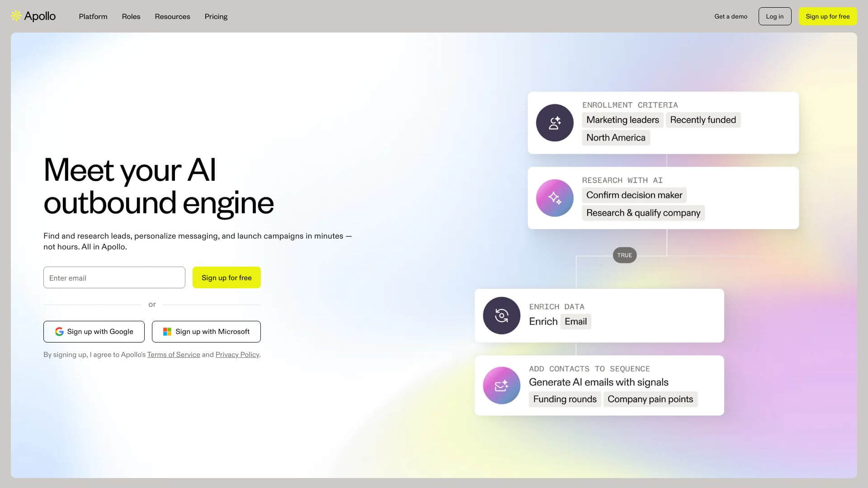Image resolution: width=868 pixels, height=488 pixels.
Task: Click the yellow Sign up for free button
Action: coord(828,16)
